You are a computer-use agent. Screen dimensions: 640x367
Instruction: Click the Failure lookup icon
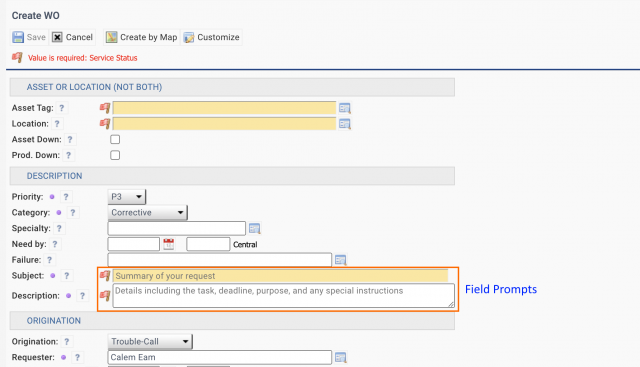340,260
